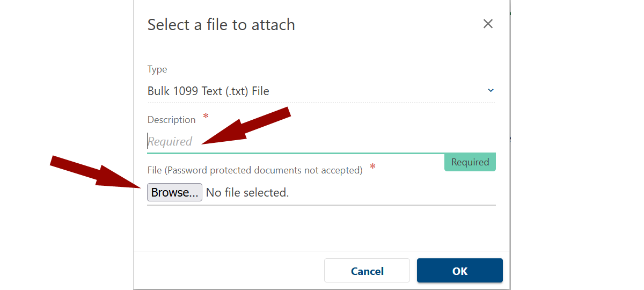Click red arrow pointing at Description field
The width and height of the screenshot is (644, 290).
[247, 127]
